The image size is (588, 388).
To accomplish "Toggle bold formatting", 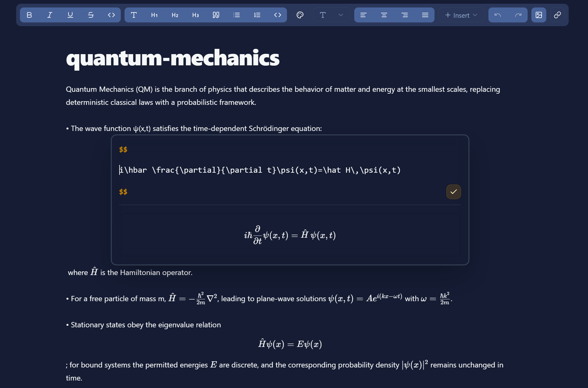I will [29, 15].
